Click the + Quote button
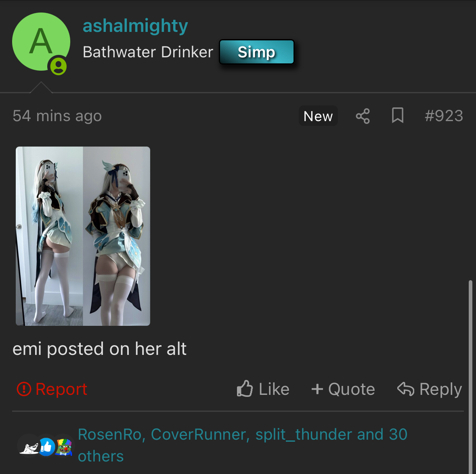476x474 pixels. [343, 389]
